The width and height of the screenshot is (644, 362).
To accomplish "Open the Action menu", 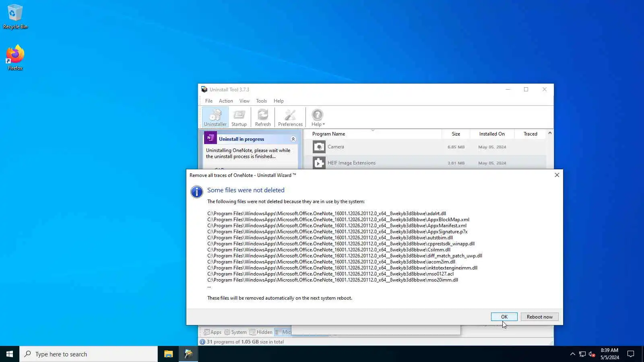I will [226, 101].
